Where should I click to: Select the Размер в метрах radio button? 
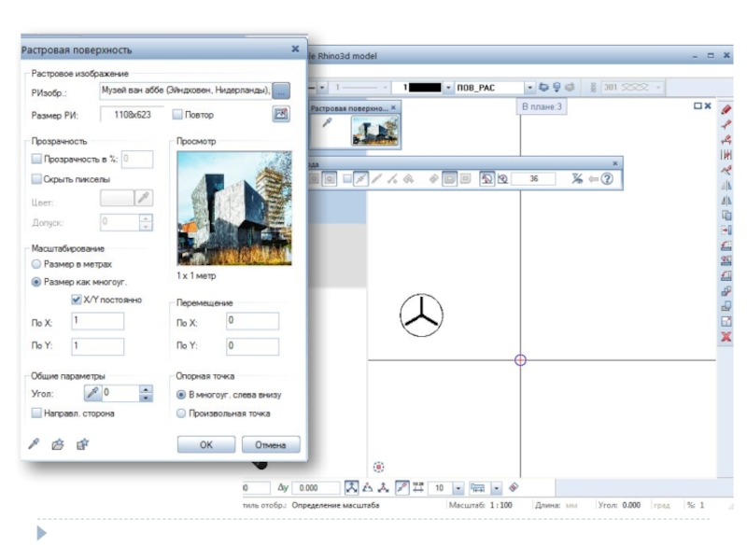coord(36,265)
